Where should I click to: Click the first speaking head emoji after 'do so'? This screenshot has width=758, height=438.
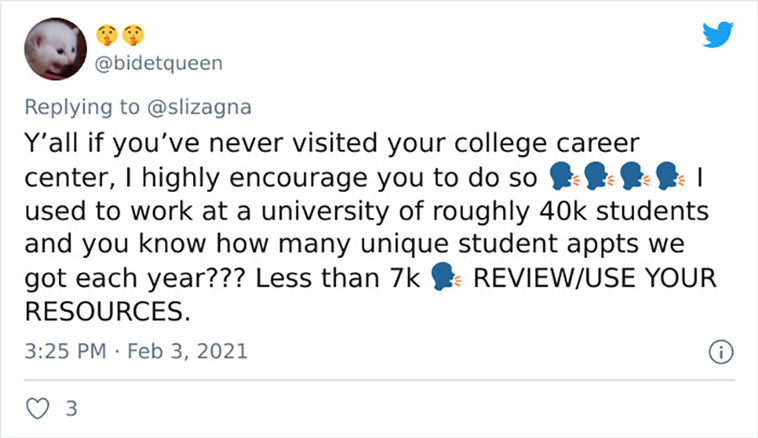564,176
